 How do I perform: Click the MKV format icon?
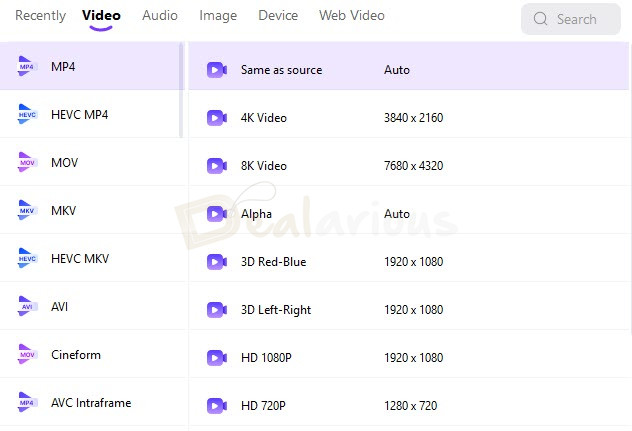(x=27, y=210)
